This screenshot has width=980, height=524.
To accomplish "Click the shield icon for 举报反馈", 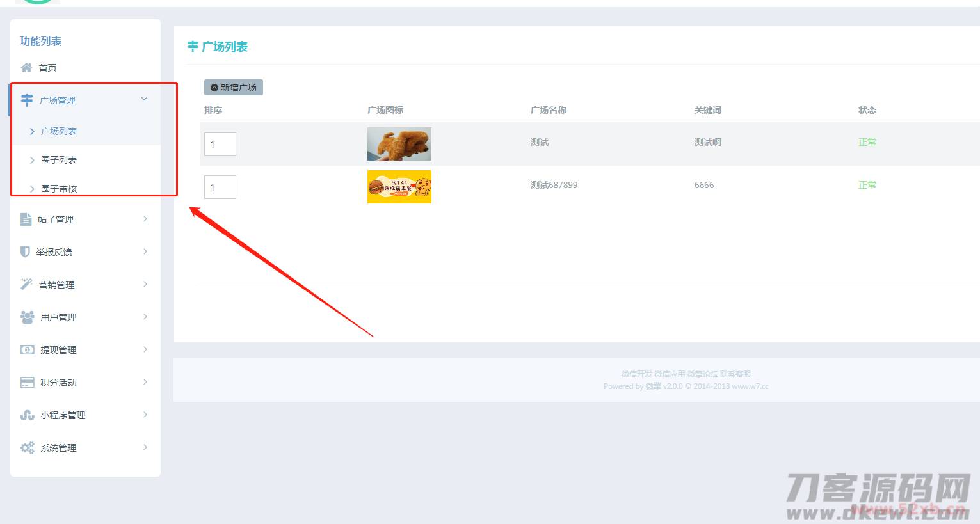I will (x=25, y=252).
